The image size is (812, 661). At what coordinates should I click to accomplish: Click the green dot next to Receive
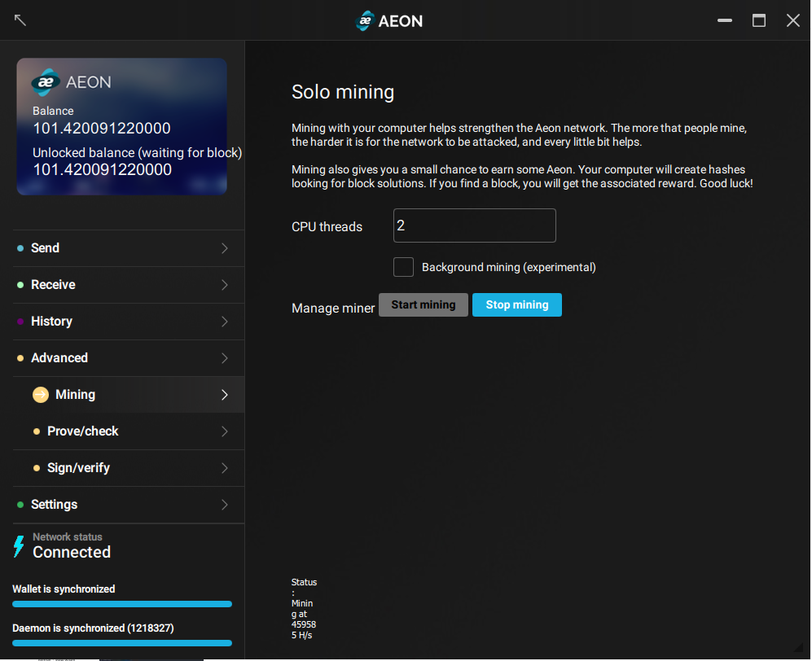pos(20,285)
